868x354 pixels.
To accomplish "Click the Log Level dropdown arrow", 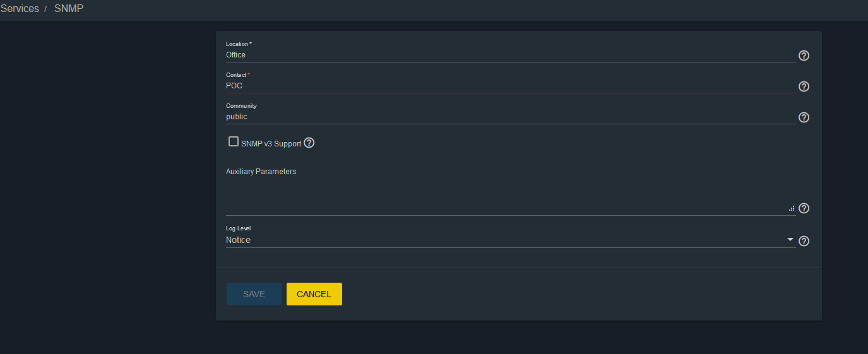I will tap(790, 240).
